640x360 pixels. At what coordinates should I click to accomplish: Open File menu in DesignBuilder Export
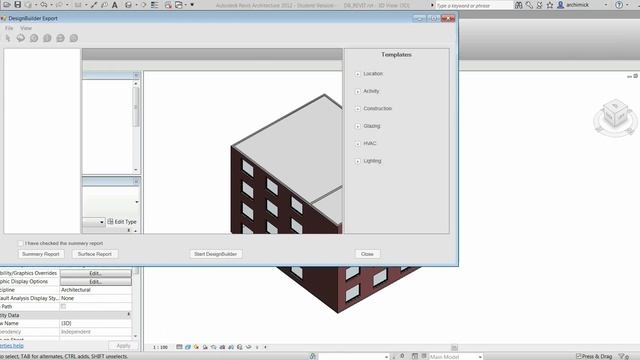click(x=9, y=28)
